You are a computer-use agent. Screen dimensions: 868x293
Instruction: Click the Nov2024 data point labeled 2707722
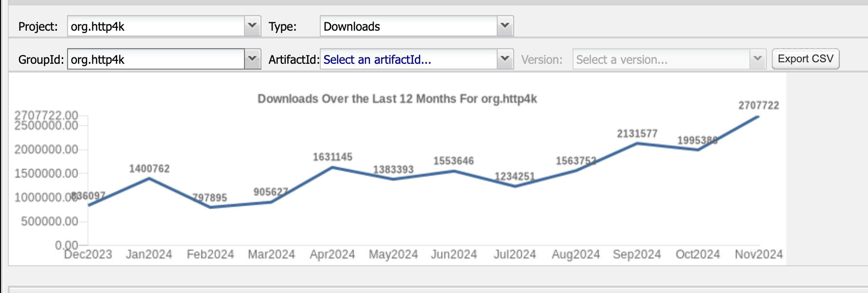758,117
